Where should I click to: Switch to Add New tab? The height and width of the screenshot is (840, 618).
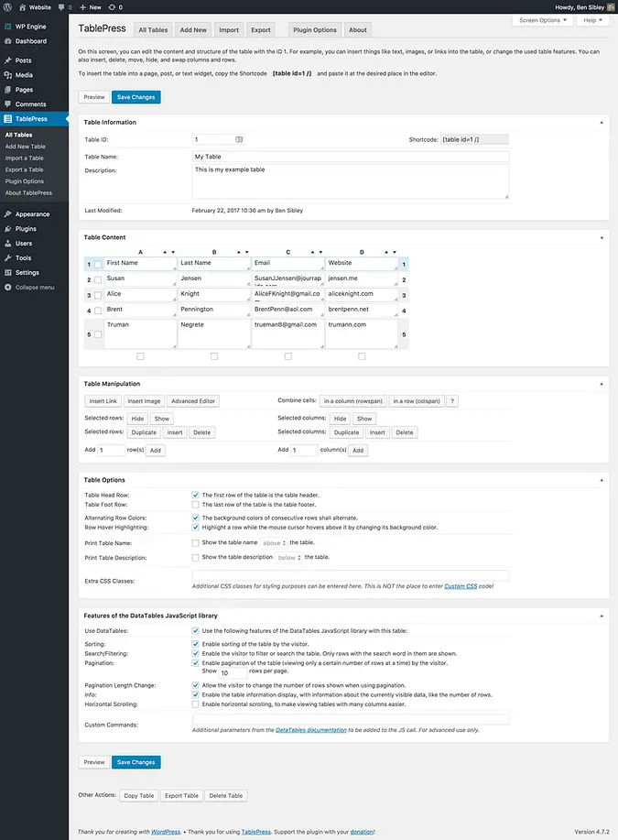tap(193, 30)
